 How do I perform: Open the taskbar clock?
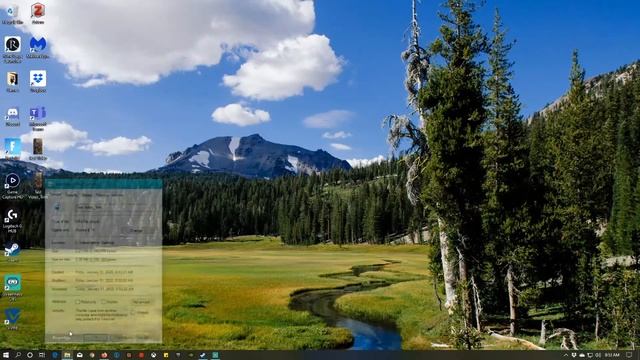(612, 355)
